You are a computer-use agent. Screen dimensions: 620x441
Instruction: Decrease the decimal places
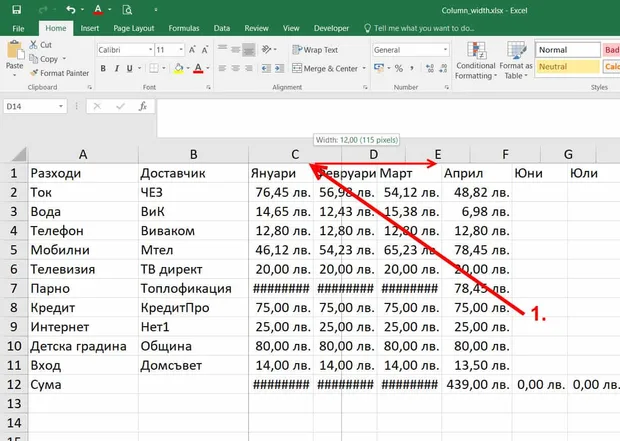click(443, 68)
